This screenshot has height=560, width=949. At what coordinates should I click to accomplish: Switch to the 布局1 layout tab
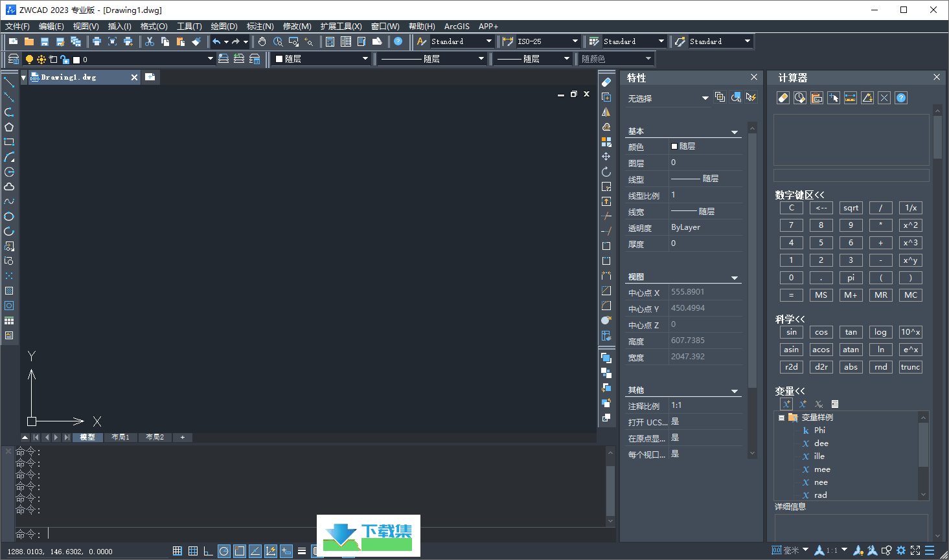(120, 438)
